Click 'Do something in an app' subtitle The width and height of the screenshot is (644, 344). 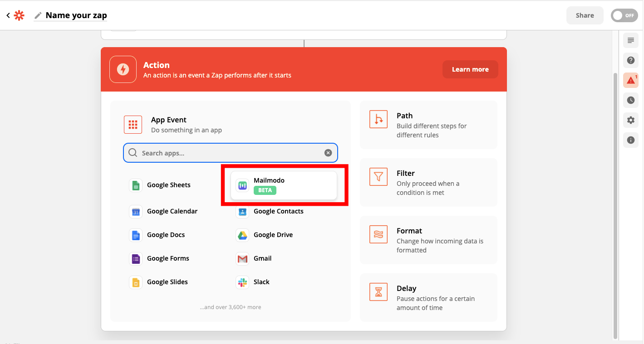[187, 130]
